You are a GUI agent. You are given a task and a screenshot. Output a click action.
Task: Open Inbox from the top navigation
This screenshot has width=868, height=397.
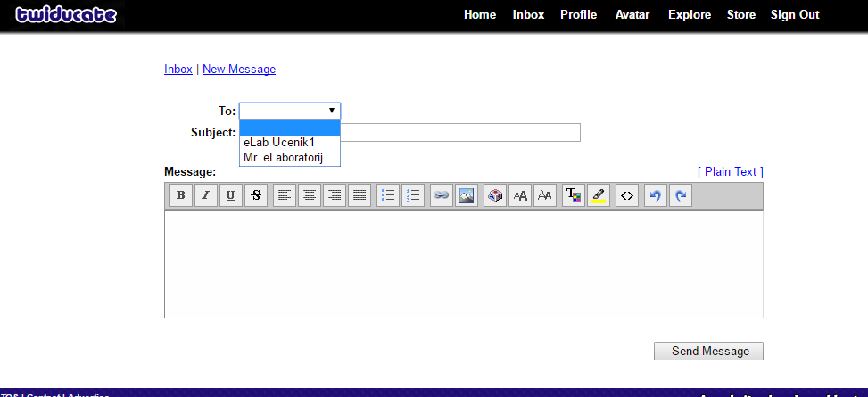528,14
